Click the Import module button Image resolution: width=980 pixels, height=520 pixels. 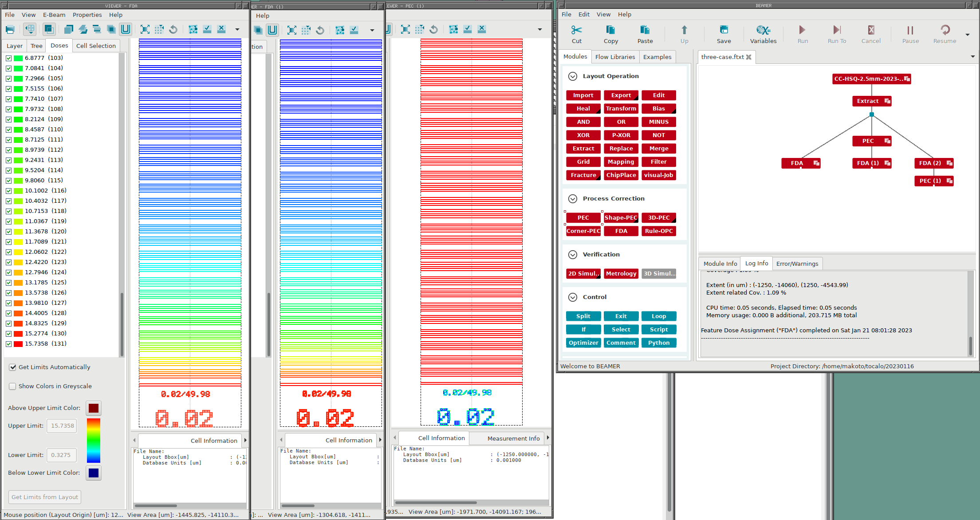click(583, 95)
